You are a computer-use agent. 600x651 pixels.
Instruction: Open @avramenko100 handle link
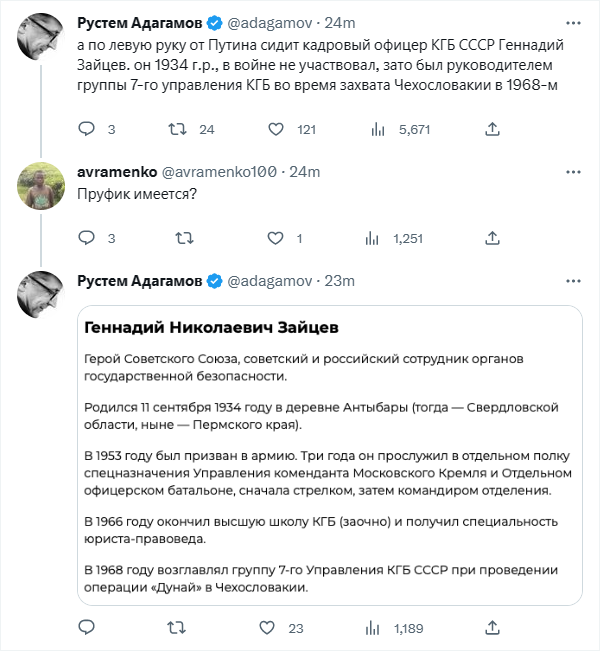click(x=218, y=172)
